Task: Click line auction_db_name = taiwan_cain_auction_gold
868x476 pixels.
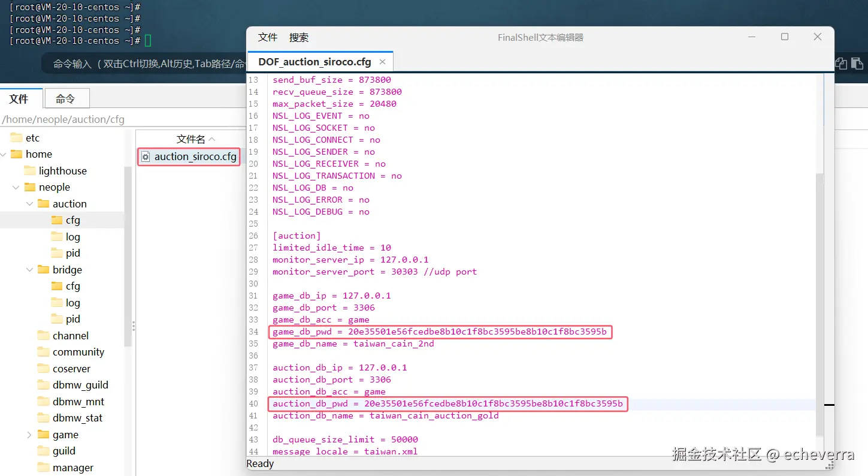Action: tap(385, 415)
